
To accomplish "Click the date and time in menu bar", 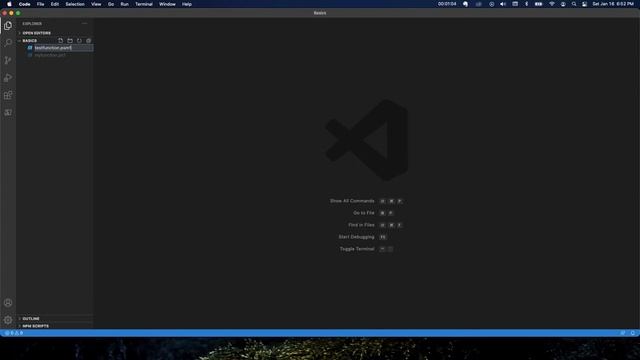I will pos(613,4).
